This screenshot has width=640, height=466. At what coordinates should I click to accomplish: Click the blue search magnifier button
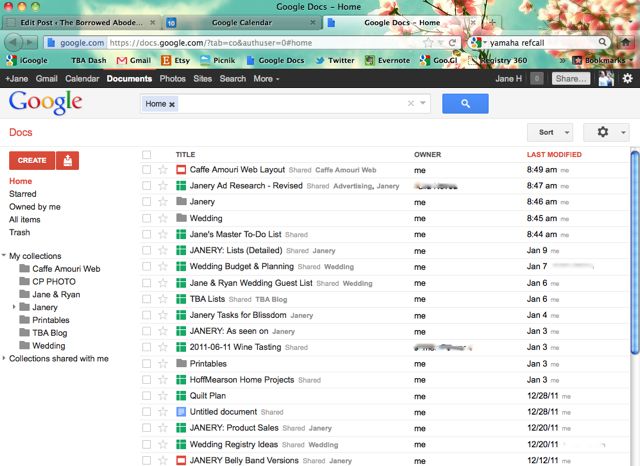(465, 104)
